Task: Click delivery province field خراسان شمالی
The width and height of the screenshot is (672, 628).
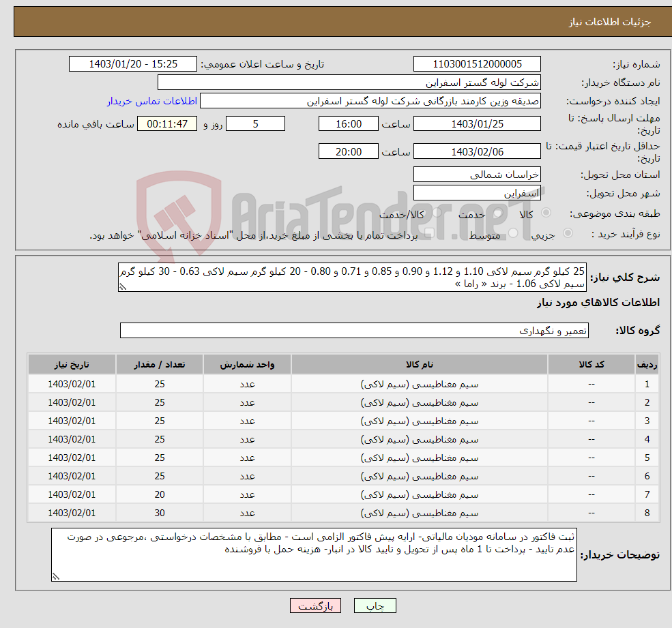Action: coord(477,175)
